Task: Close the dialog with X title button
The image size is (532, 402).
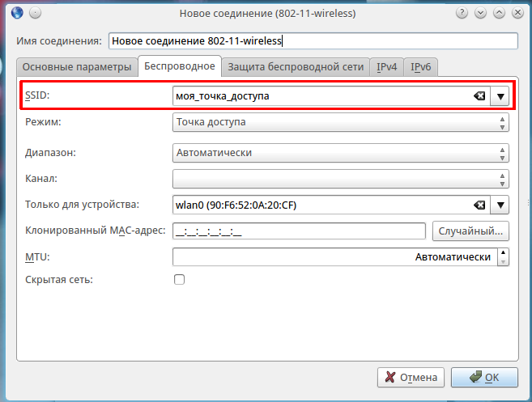Action: pos(517,13)
